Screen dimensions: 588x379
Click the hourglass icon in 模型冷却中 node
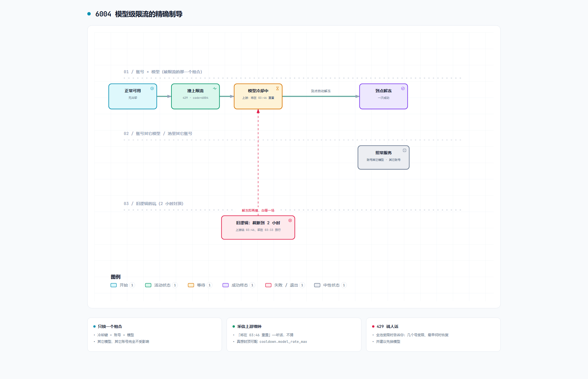[x=277, y=88]
